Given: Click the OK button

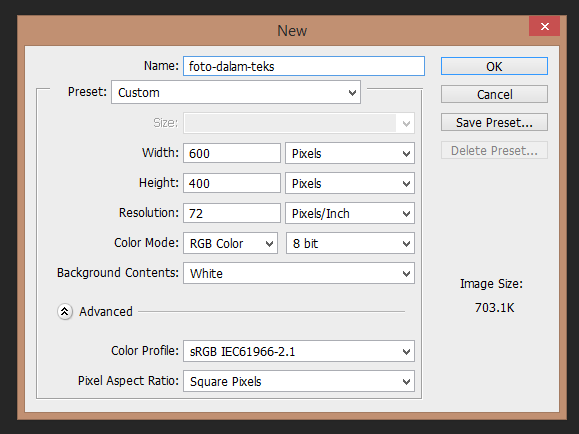Looking at the screenshot, I should coord(494,66).
